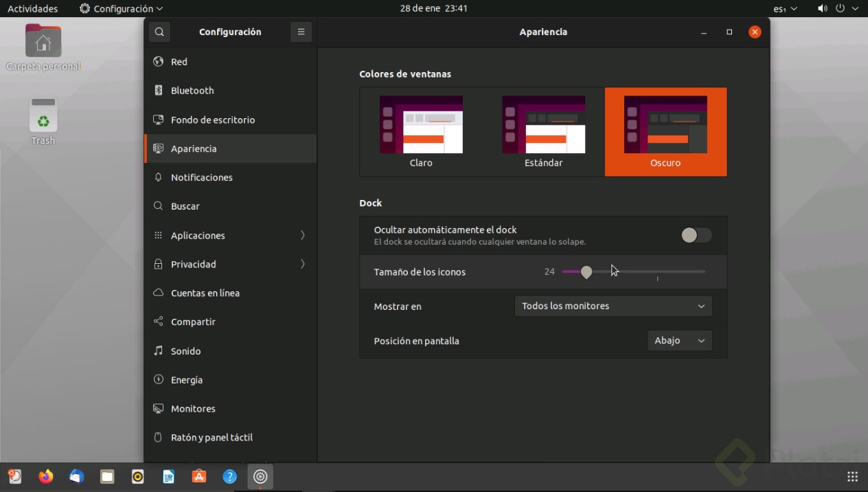Image resolution: width=868 pixels, height=492 pixels.
Task: Click the dock auto-hide description text
Action: pos(479,242)
